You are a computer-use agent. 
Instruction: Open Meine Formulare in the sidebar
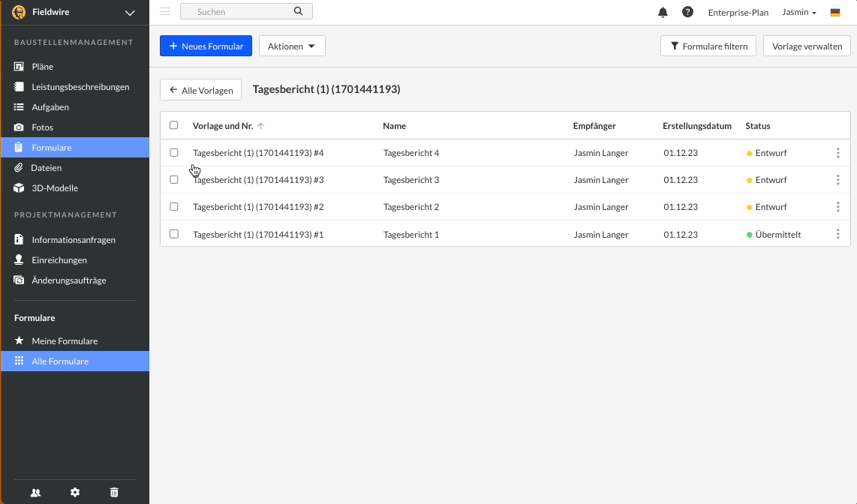click(x=65, y=341)
